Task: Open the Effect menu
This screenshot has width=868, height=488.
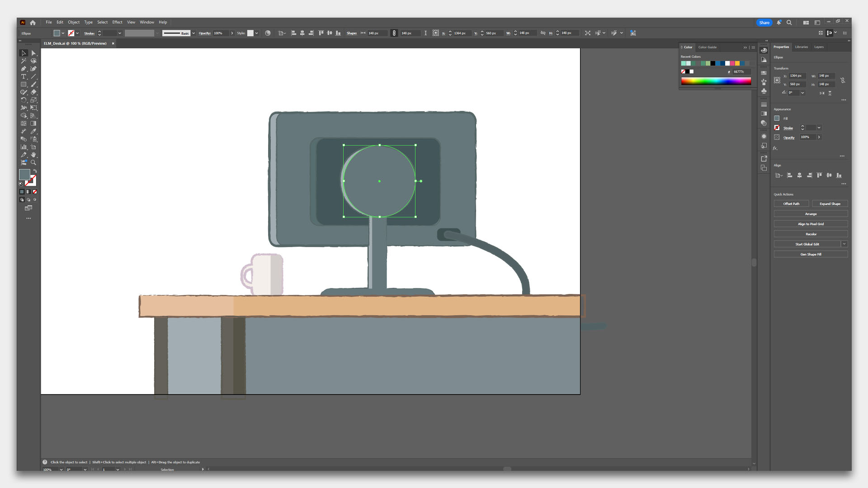Action: pos(117,22)
